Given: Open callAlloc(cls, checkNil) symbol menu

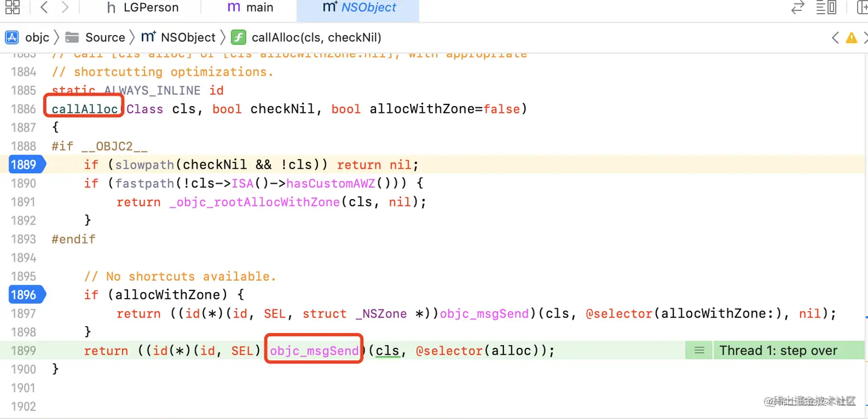Looking at the screenshot, I should point(306,38).
